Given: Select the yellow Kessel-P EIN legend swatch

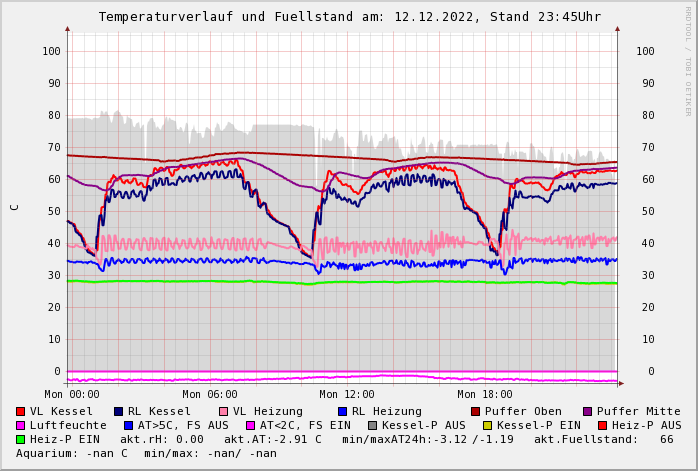Looking at the screenshot, I should (487, 426).
